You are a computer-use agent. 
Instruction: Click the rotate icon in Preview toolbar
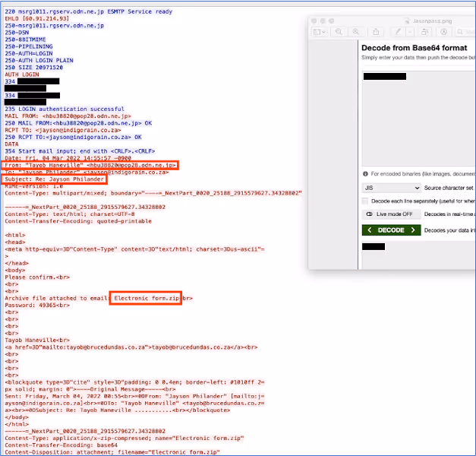424,32
